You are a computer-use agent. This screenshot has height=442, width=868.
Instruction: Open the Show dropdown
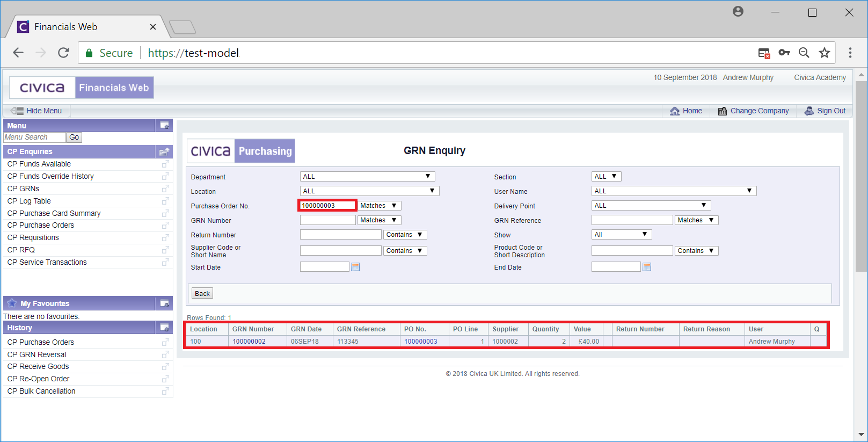click(x=622, y=235)
